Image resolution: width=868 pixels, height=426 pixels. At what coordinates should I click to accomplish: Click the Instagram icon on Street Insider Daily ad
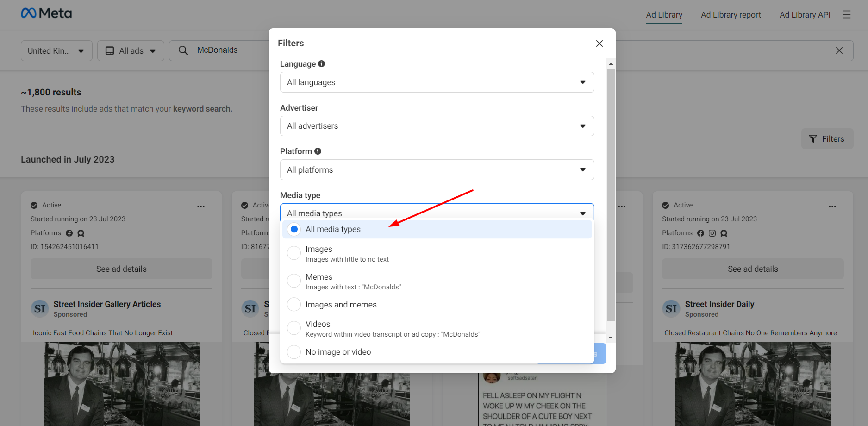point(712,233)
